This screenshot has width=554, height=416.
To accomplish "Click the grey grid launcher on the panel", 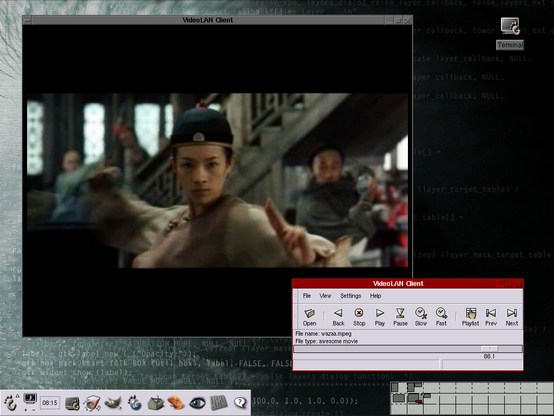I will coord(219,403).
